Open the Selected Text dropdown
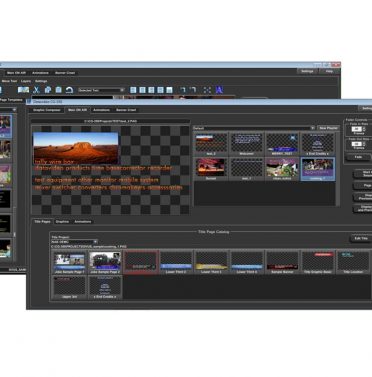This screenshot has height=377, width=372. point(101,90)
